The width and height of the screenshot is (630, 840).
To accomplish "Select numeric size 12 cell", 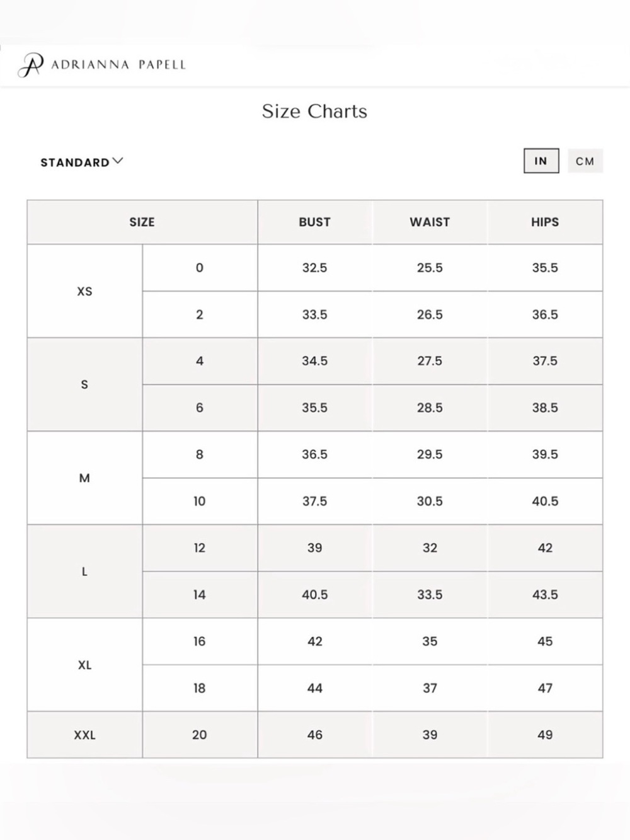I will 200,548.
